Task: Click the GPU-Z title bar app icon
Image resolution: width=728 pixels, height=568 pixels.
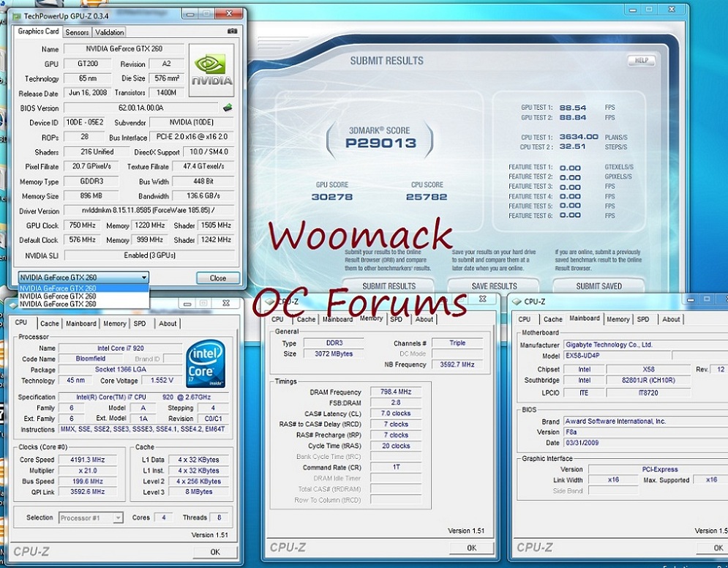Action: click(x=17, y=16)
